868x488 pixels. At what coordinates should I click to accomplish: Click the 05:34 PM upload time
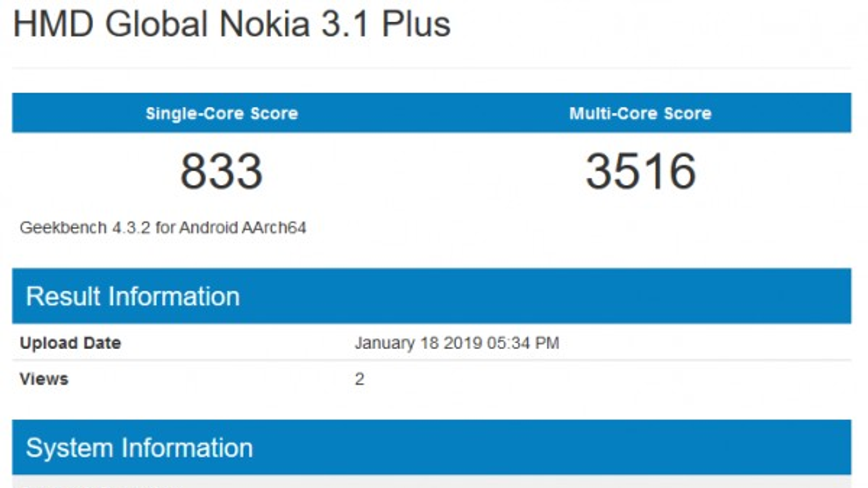coord(523,343)
